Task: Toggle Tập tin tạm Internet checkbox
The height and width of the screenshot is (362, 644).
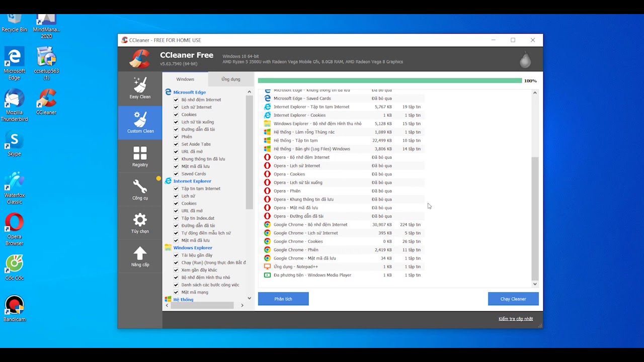Action: [x=176, y=189]
